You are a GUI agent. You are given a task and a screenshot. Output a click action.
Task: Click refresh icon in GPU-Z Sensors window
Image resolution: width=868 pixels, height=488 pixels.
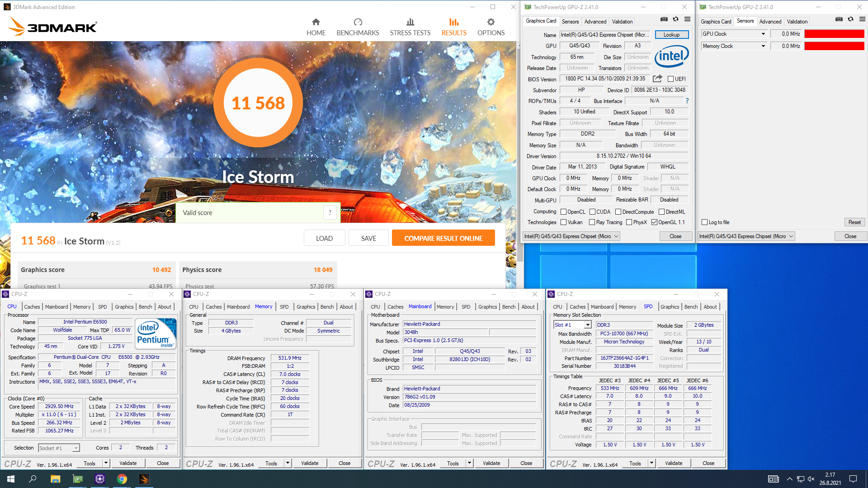click(x=850, y=19)
